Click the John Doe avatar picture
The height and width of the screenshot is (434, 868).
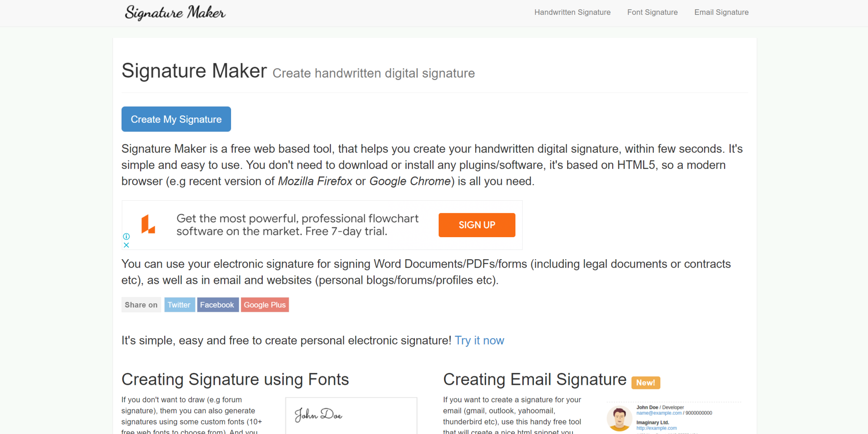click(x=619, y=418)
